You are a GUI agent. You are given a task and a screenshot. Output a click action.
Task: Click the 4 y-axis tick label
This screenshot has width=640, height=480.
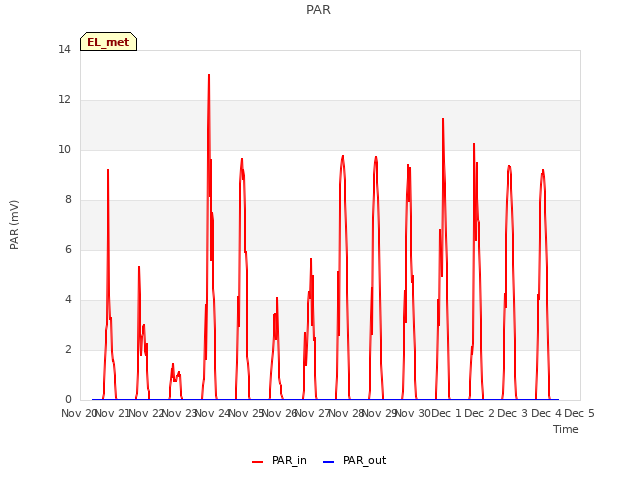click(68, 300)
